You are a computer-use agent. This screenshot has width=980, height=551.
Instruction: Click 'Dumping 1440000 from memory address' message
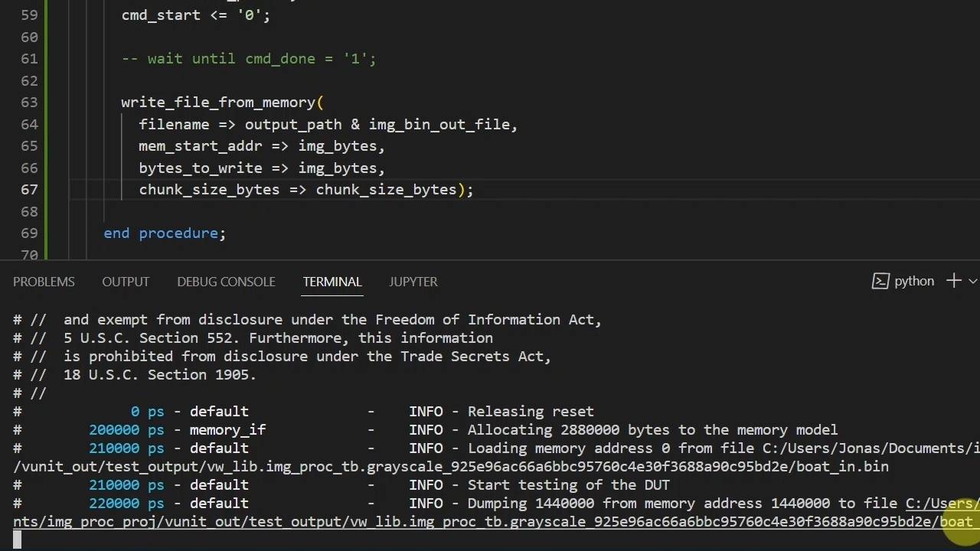(x=648, y=504)
